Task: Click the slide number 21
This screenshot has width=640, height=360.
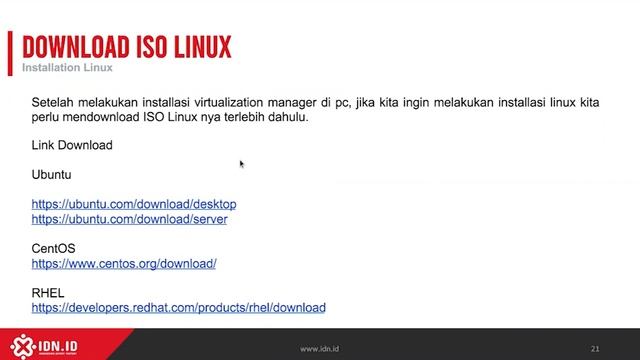Action: [x=595, y=349]
